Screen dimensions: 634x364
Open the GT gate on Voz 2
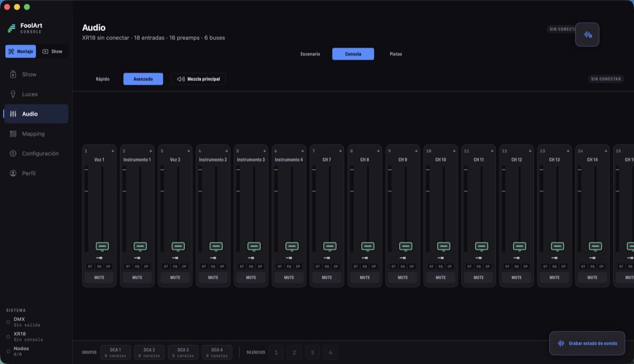[166, 266]
